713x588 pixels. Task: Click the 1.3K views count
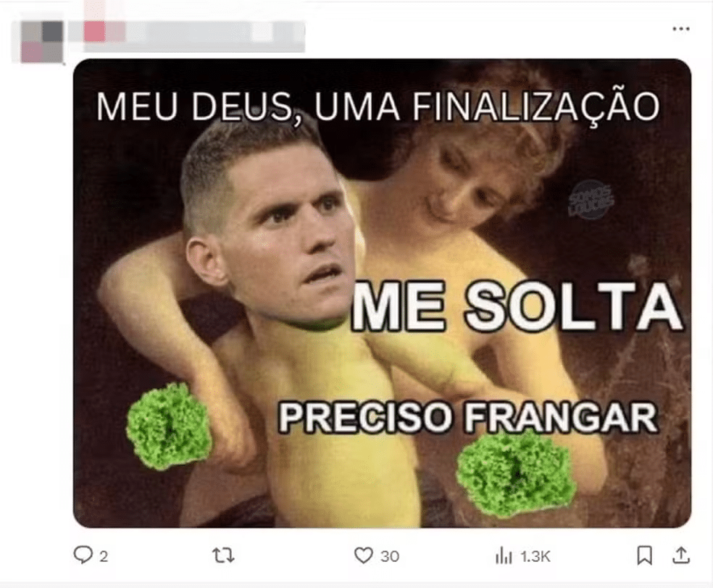pyautogui.click(x=535, y=556)
